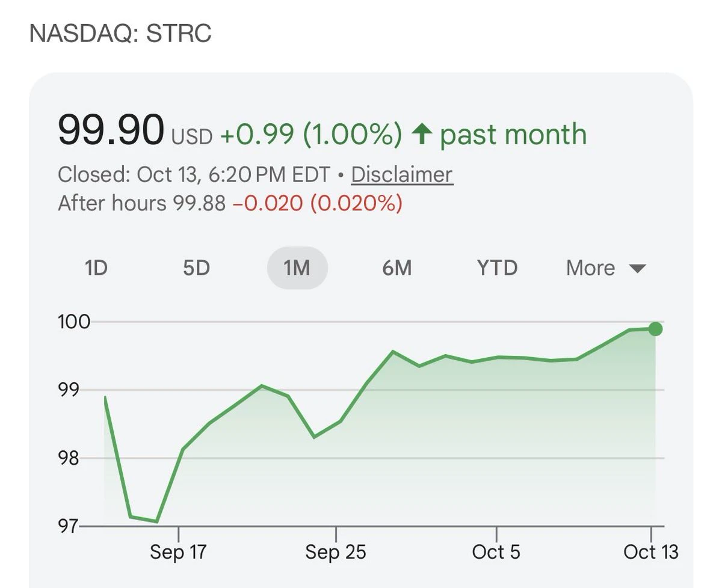Switch to the 5D range tab
Screen dimensions: 722x588
click(x=196, y=268)
